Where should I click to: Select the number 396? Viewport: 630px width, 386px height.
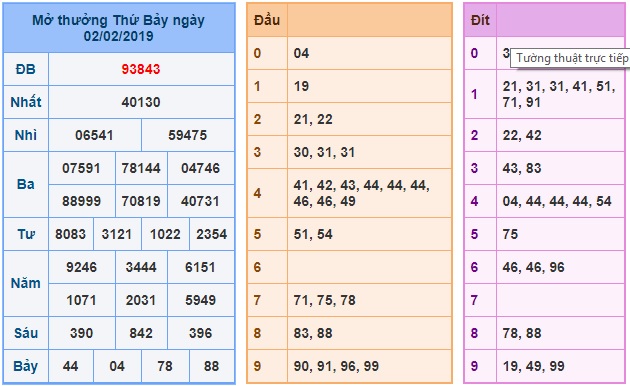click(x=200, y=333)
